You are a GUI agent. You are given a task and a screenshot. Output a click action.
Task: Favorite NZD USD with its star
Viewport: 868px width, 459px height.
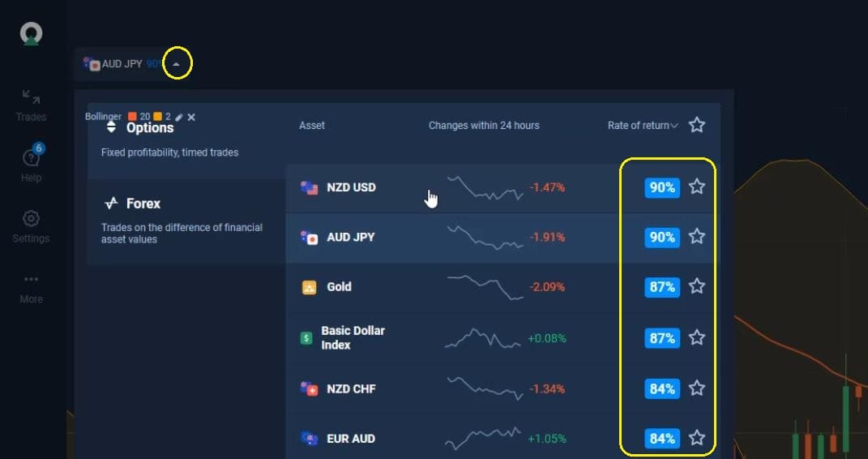click(x=697, y=187)
